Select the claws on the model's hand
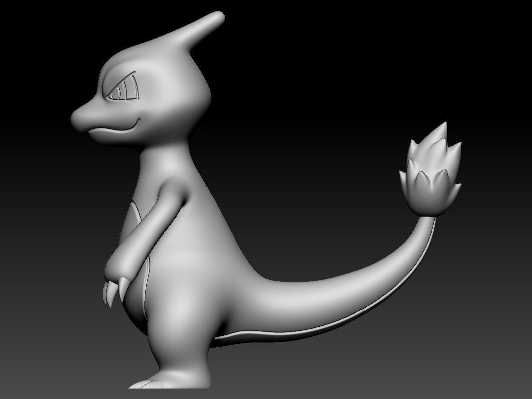 (116, 292)
